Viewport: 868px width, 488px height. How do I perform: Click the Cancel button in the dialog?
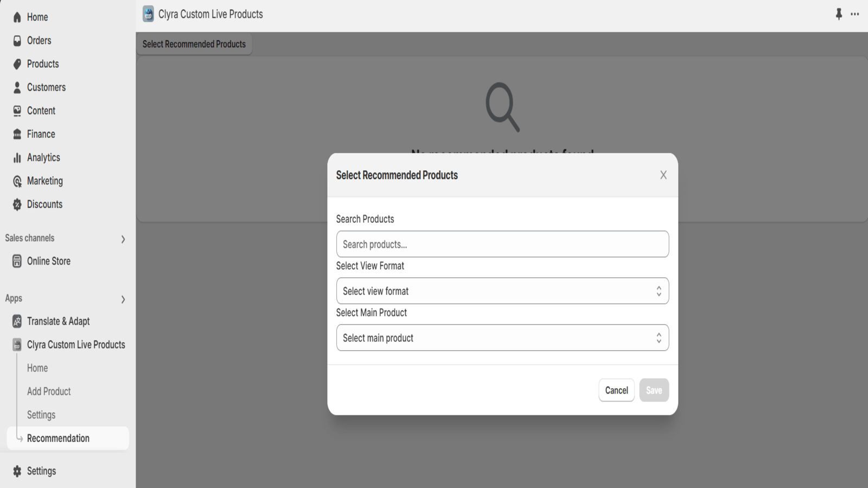pyautogui.click(x=616, y=390)
